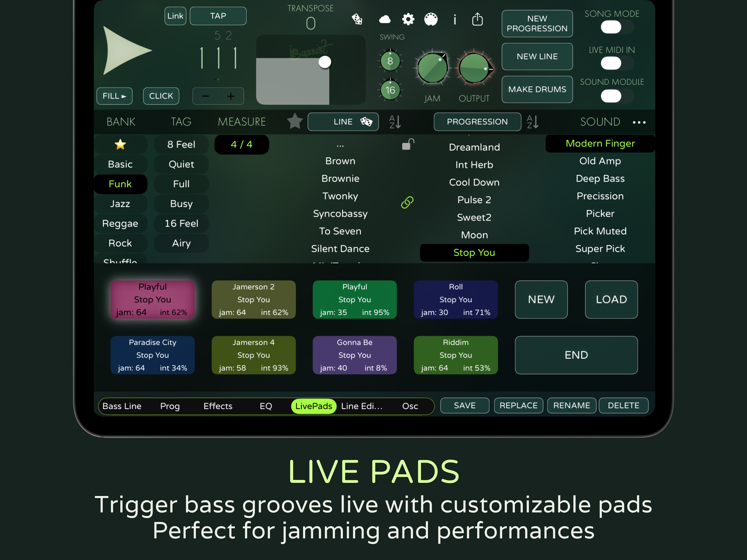
Task: Open the settings gear icon
Action: tap(408, 19)
